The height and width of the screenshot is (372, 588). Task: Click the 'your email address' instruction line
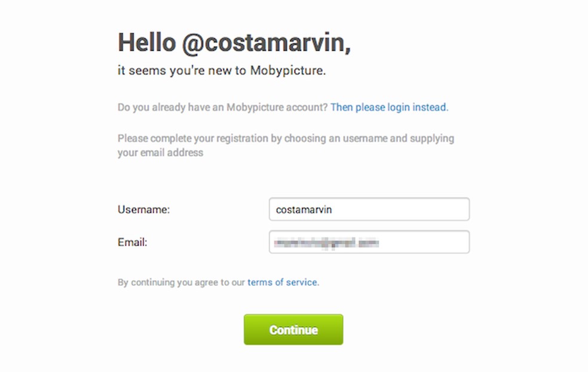[x=160, y=153]
